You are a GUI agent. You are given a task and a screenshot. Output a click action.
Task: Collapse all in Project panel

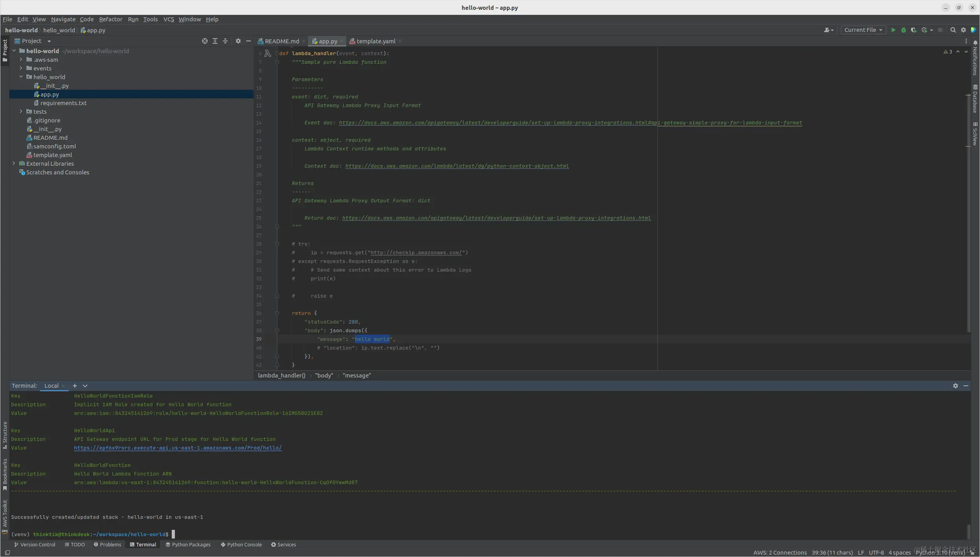coord(225,41)
